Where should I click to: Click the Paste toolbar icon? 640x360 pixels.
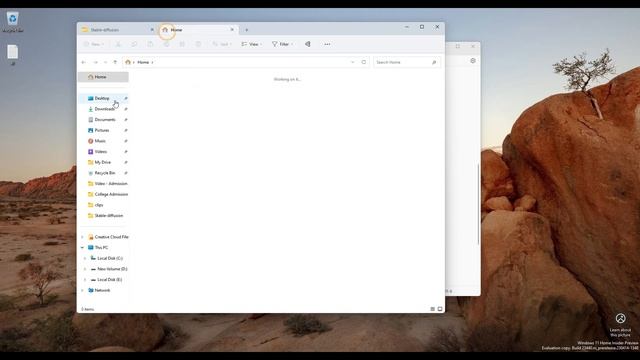150,44
